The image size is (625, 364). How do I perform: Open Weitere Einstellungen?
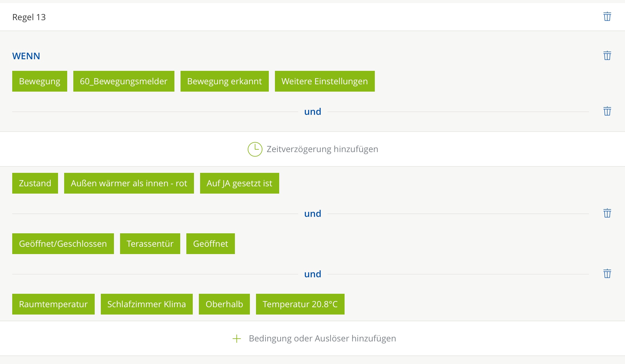point(325,81)
